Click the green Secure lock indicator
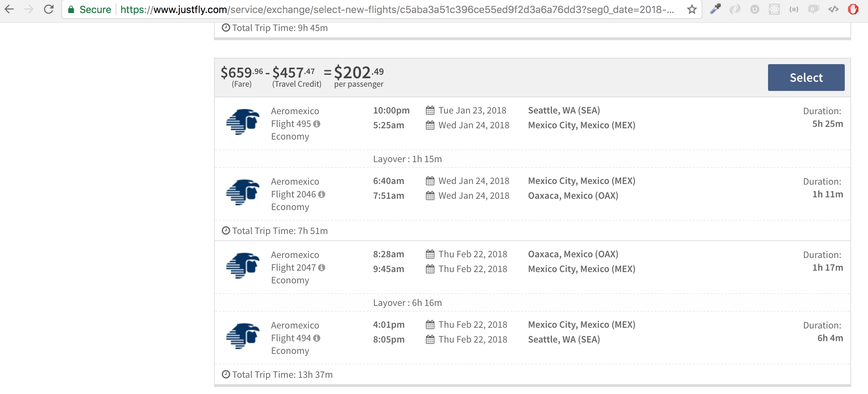Image resolution: width=868 pixels, height=394 pixels. coord(89,10)
